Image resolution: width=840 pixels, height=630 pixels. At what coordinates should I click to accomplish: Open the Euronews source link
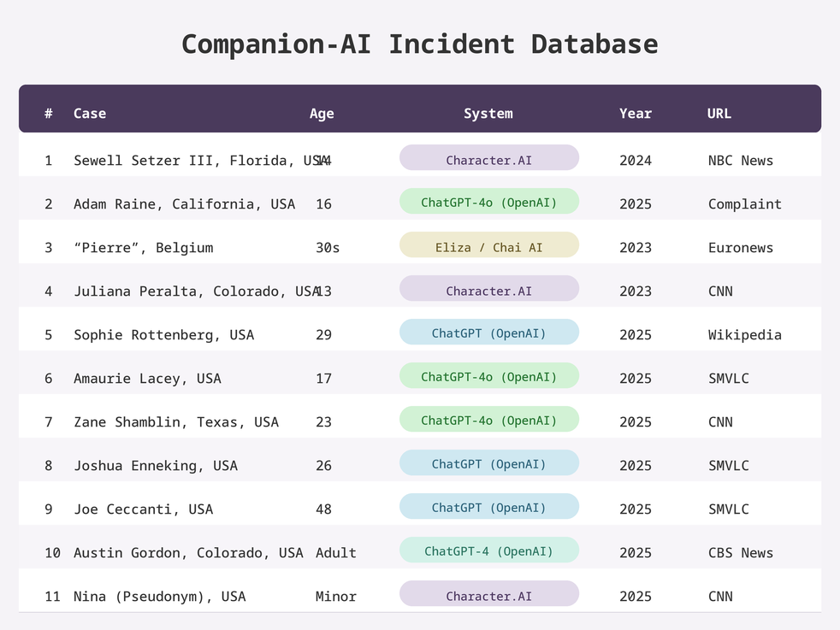click(741, 248)
